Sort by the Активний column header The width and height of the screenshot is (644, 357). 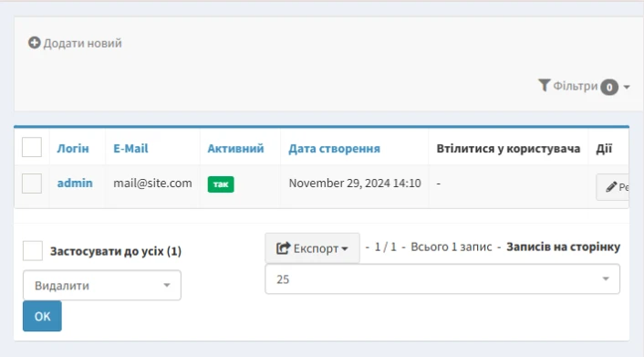pos(235,149)
